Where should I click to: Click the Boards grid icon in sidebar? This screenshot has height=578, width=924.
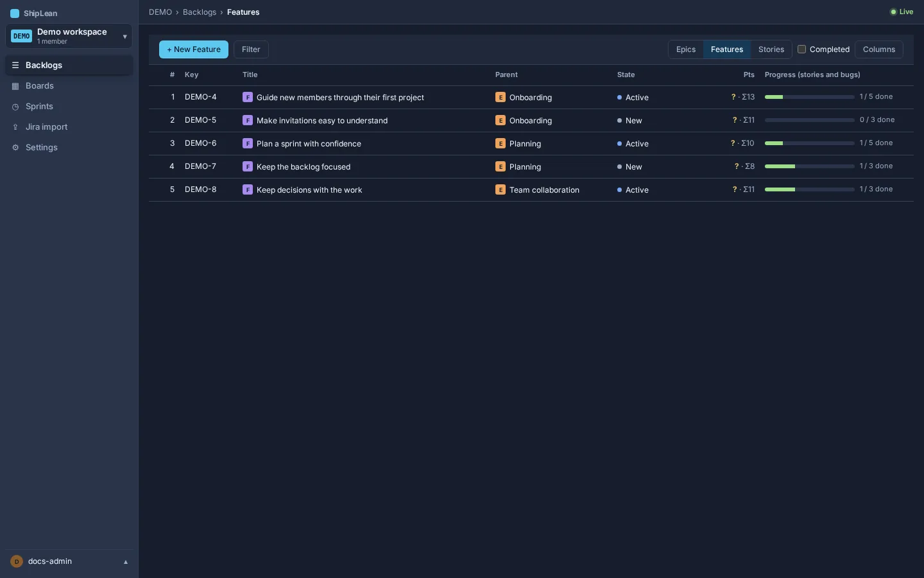(x=15, y=86)
